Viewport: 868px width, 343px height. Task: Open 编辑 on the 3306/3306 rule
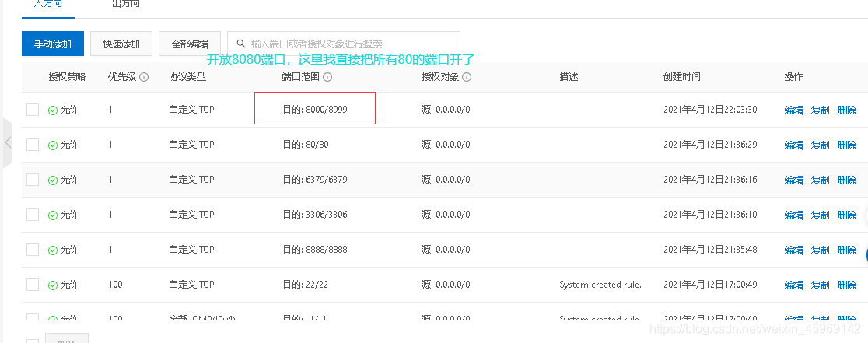pos(794,215)
